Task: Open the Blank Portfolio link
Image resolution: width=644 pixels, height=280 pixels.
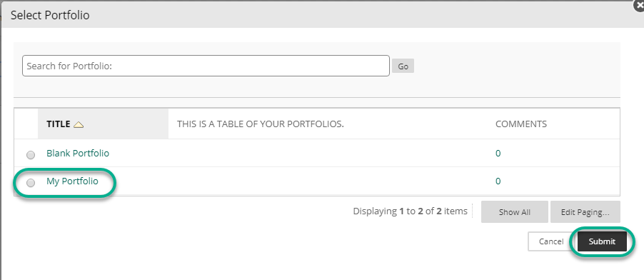Action: click(x=78, y=154)
